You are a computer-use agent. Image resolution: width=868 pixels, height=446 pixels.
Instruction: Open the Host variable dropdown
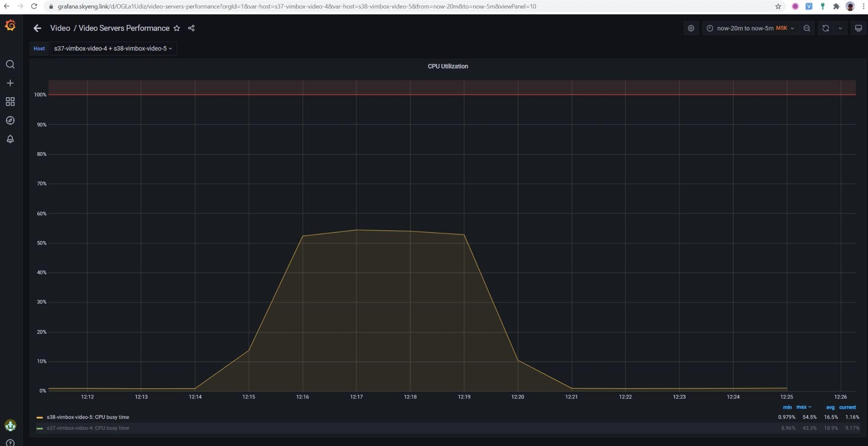tap(113, 48)
